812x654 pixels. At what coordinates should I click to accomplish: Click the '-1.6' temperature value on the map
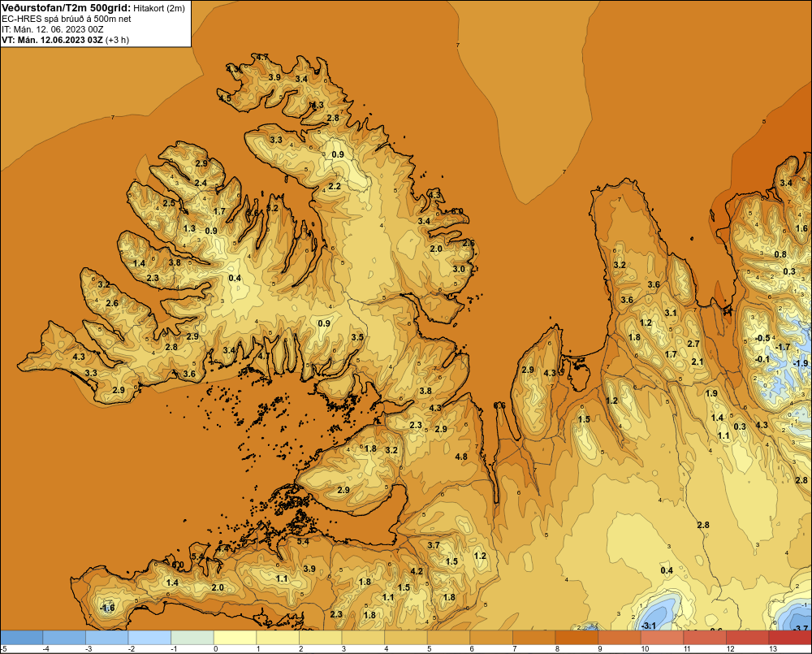(107, 608)
